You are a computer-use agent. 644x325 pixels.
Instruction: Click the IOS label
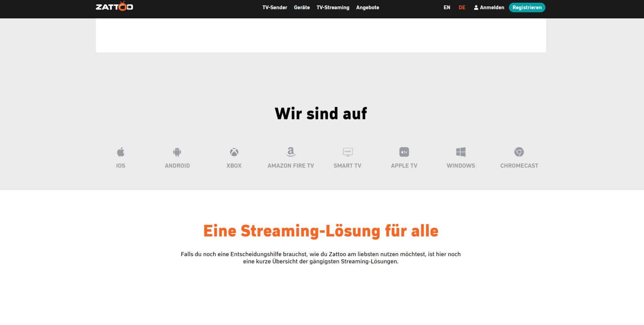[x=120, y=166]
